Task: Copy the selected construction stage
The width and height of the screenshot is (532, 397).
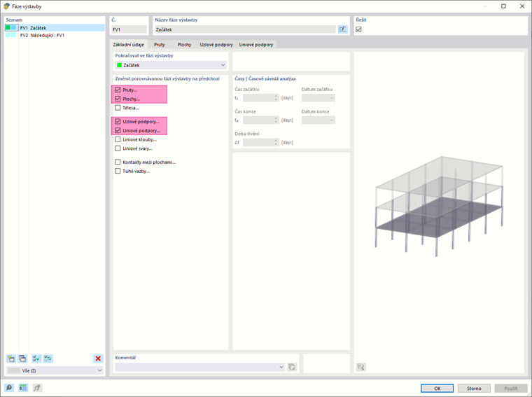Action: click(22, 358)
